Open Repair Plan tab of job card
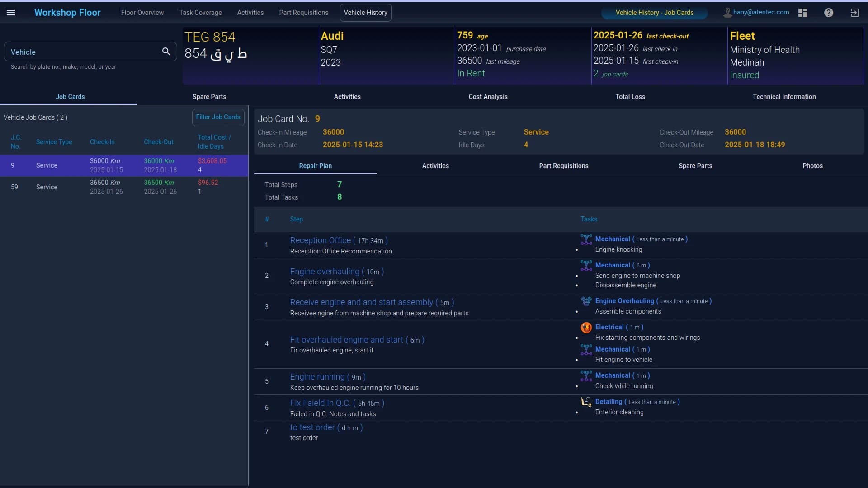Screen dimensions: 868x488 click(x=315, y=166)
